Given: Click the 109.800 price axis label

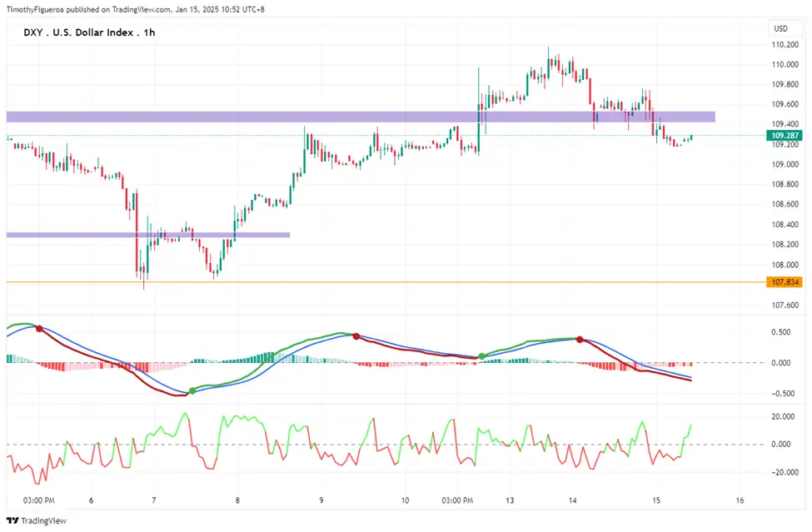Looking at the screenshot, I should (x=785, y=85).
